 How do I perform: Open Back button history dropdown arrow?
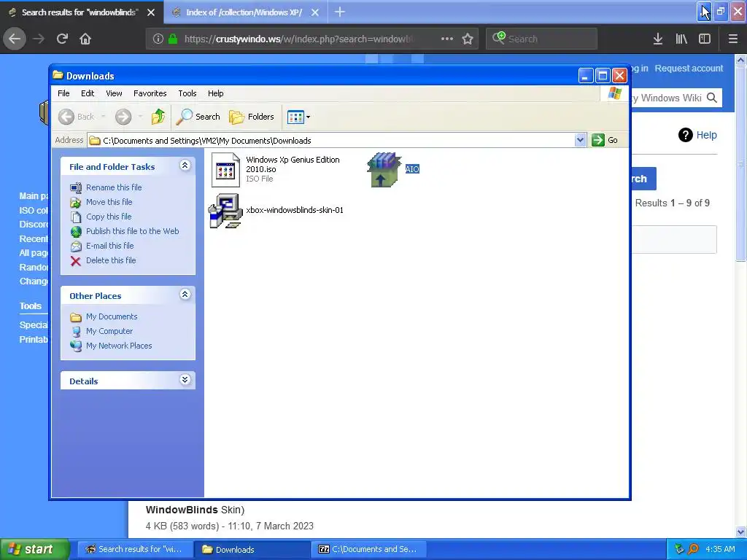coord(103,117)
